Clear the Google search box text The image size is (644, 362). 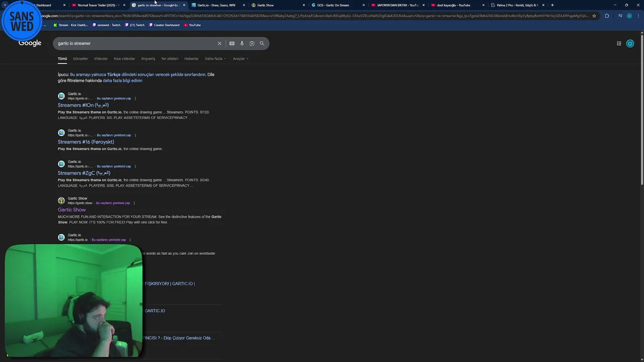point(219,43)
